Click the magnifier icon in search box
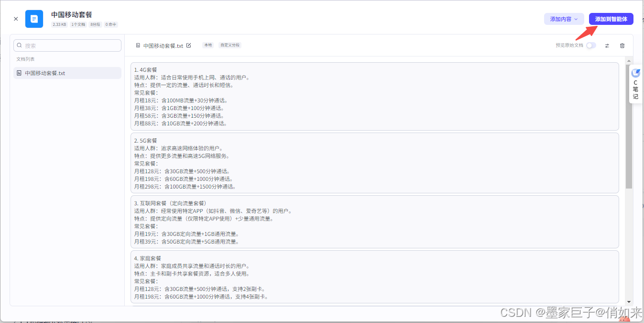 tap(20, 45)
